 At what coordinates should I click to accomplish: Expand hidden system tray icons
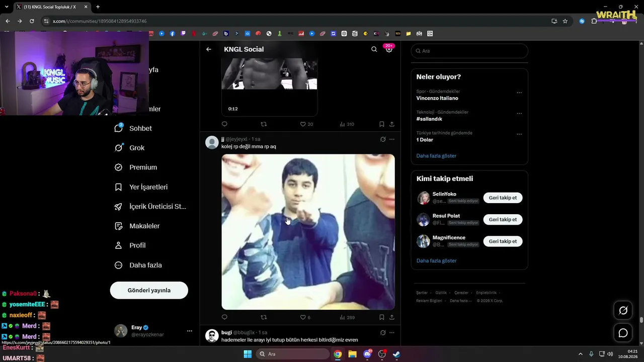pos(581,354)
